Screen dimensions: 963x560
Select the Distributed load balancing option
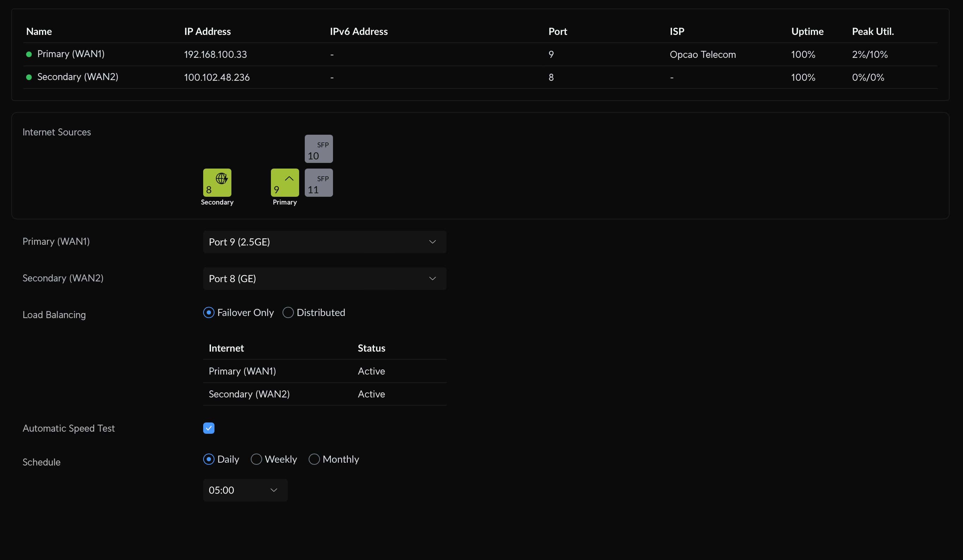pos(288,312)
